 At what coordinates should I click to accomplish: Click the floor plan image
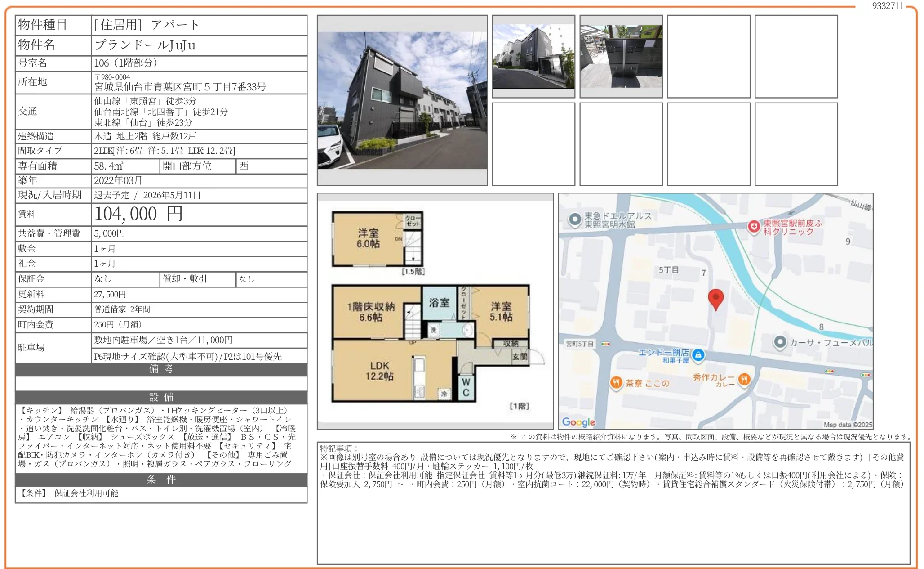pyautogui.click(x=435, y=310)
